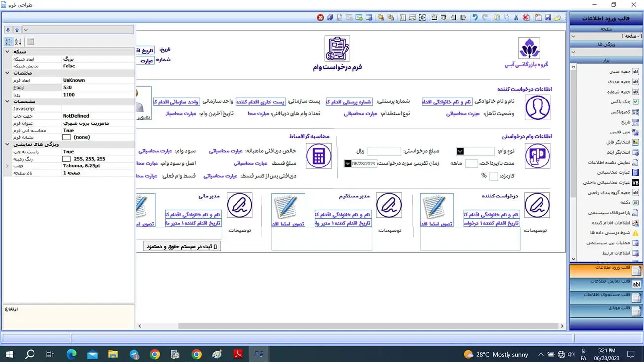Switch to قالب نمایش اطلاعات tab
Viewport: 644px width, 362px height.
pos(607,284)
